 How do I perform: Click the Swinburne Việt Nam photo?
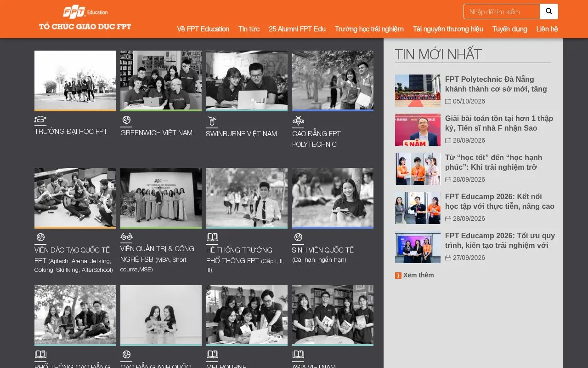tap(247, 81)
